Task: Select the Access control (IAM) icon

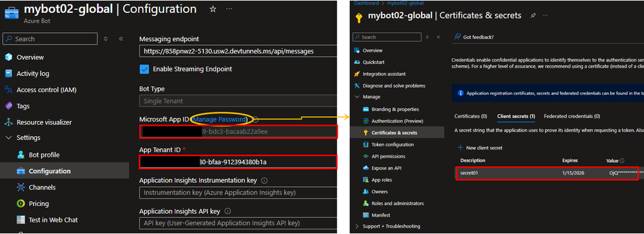Action: 8,90
